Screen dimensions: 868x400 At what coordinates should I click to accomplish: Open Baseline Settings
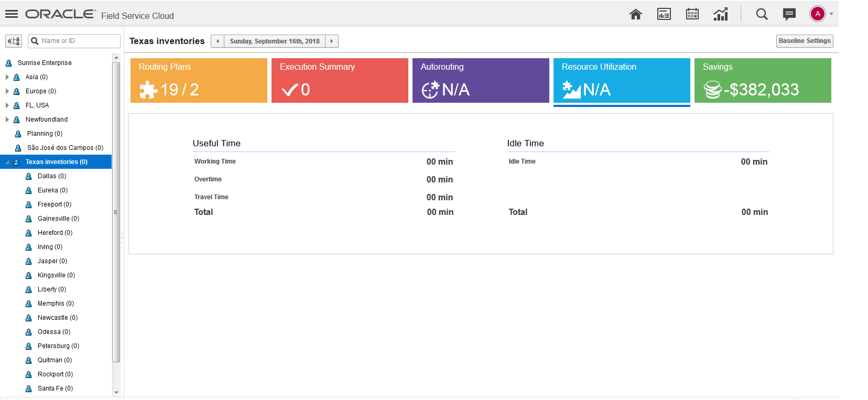pos(805,41)
